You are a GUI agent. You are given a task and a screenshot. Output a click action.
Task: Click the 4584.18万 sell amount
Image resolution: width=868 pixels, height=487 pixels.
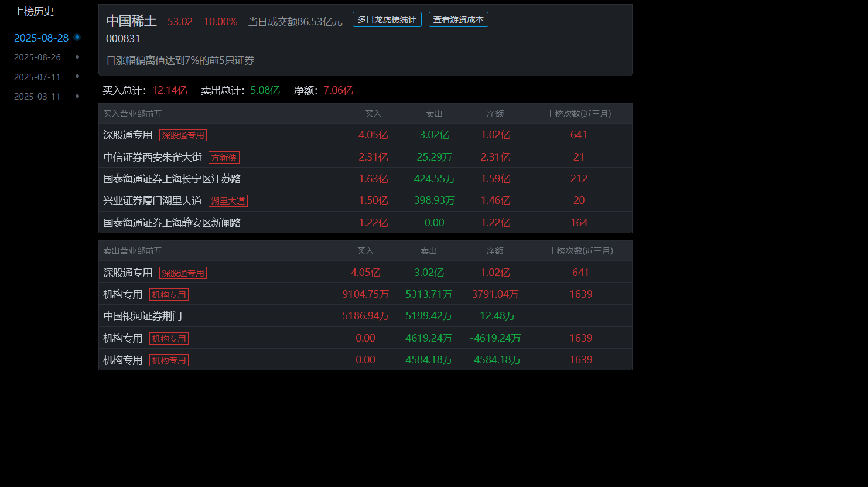point(429,360)
